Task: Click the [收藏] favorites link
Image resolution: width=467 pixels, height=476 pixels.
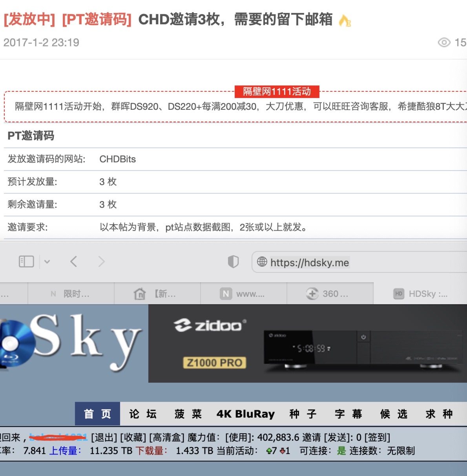Action: [x=133, y=437]
